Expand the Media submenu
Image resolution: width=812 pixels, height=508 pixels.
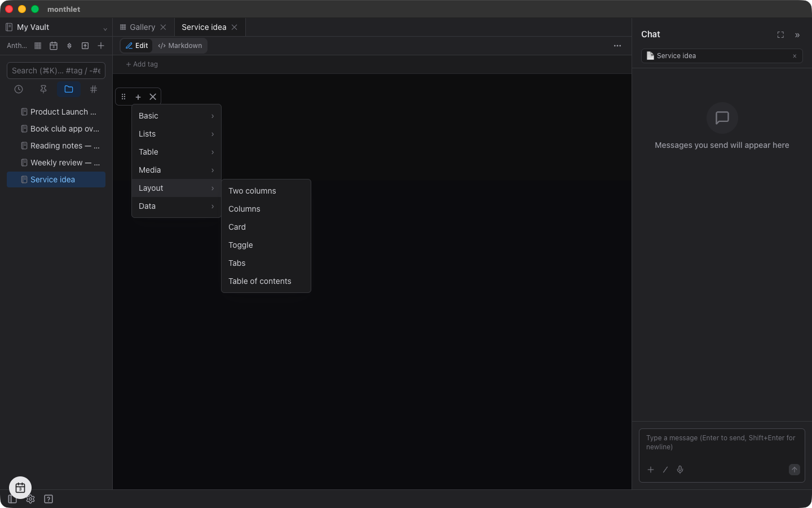[176, 170]
